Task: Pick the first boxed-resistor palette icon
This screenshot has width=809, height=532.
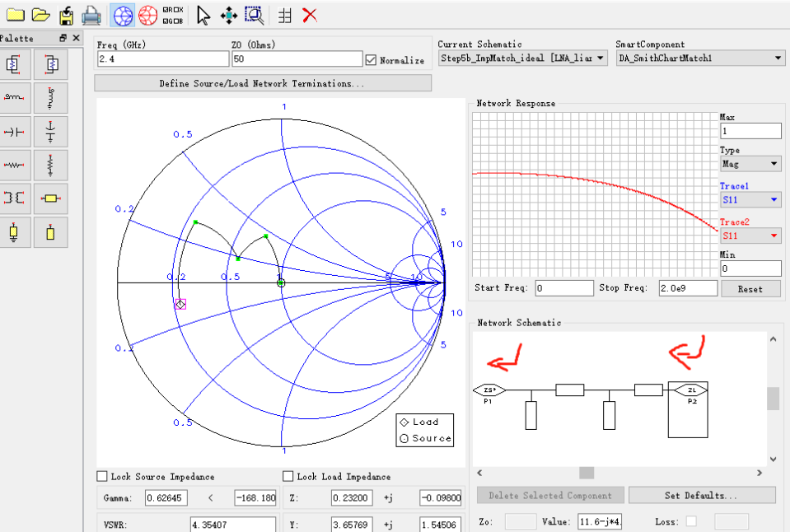Action: (15, 64)
